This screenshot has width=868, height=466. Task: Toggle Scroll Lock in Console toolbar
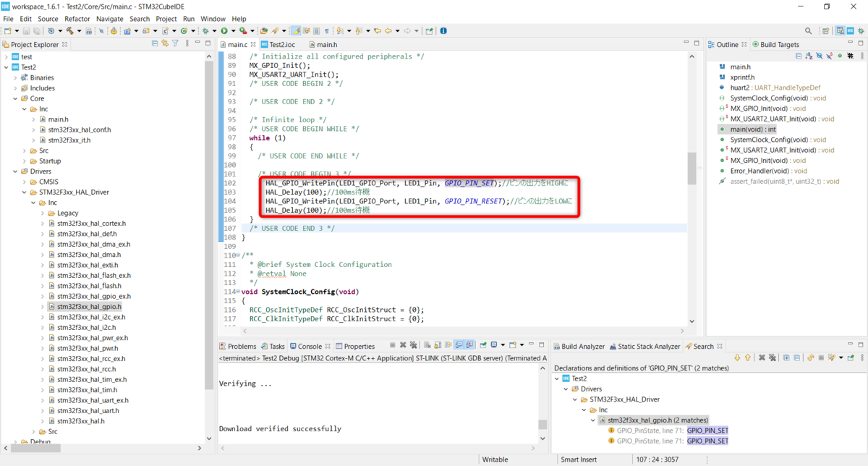[x=438, y=345]
